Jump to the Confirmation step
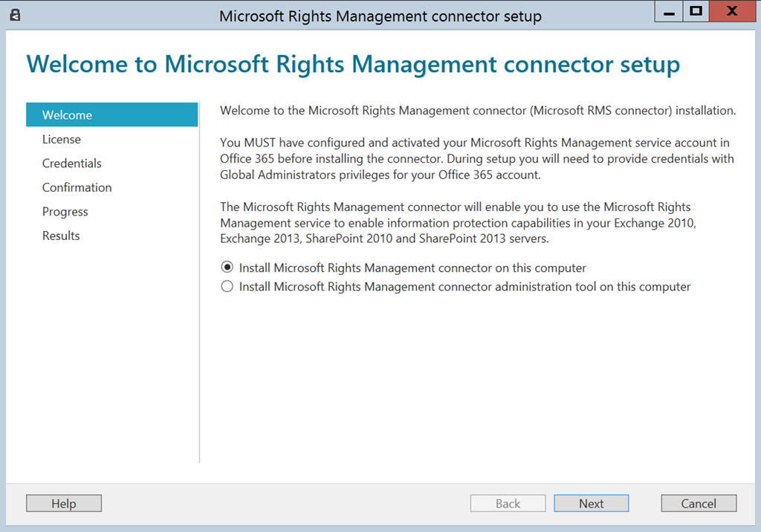The width and height of the screenshot is (761, 532). pyautogui.click(x=77, y=187)
